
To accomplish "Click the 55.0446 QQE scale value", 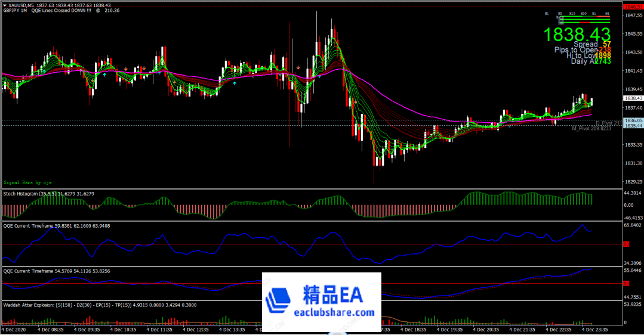I will click(x=633, y=270).
